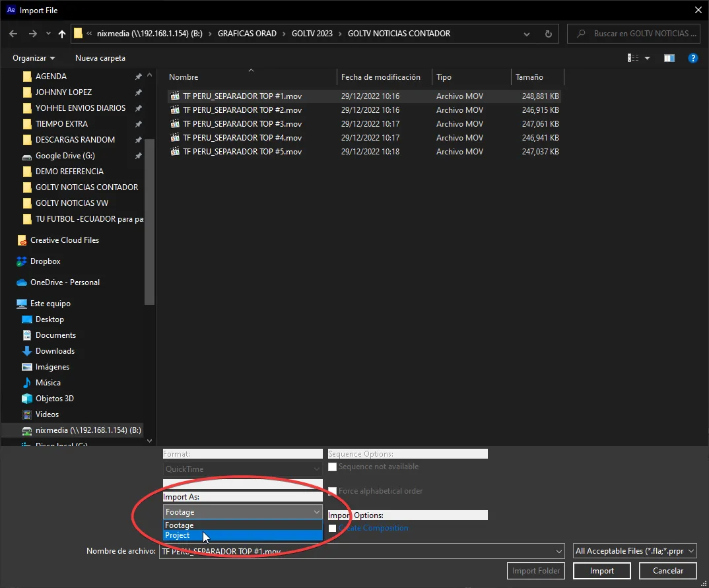
Task: Check Force alphabetical order
Action: pos(332,491)
